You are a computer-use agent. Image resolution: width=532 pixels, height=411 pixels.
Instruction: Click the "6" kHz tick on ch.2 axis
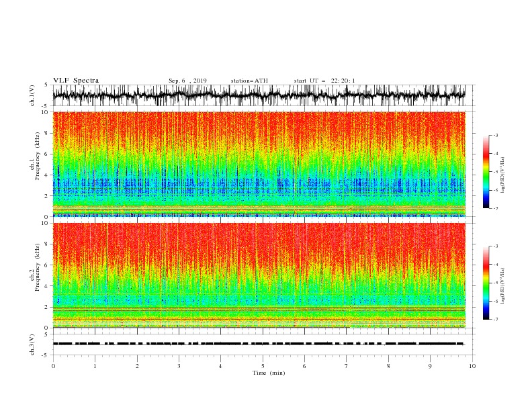click(x=46, y=265)
